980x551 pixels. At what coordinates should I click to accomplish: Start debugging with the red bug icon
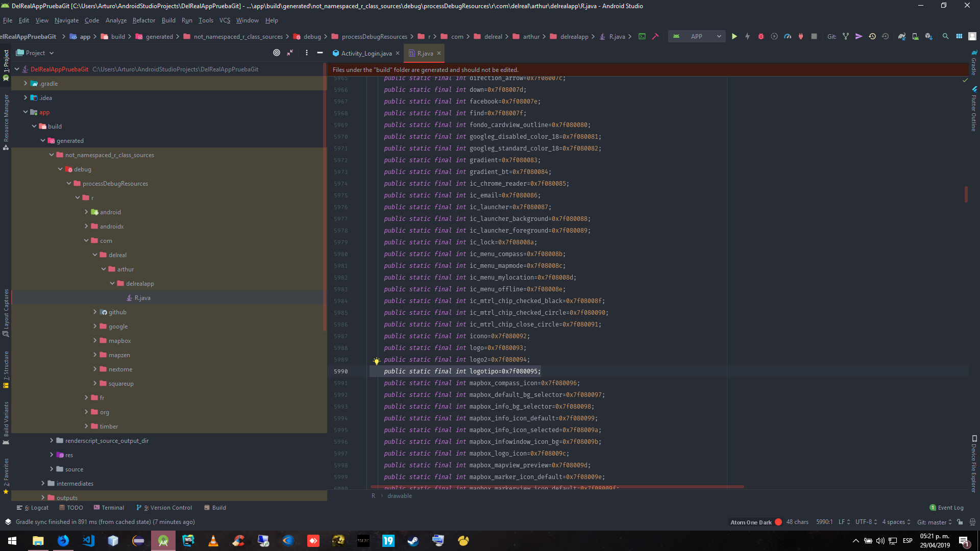761,36
